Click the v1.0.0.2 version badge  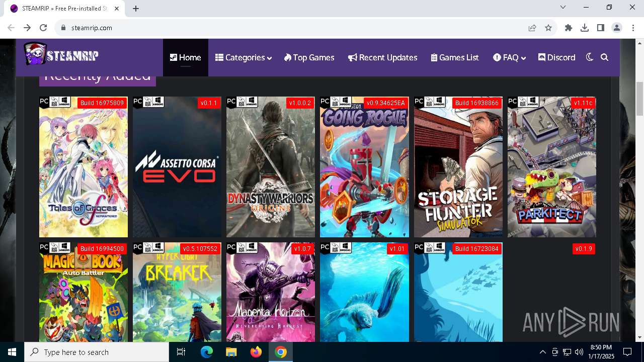[300, 103]
